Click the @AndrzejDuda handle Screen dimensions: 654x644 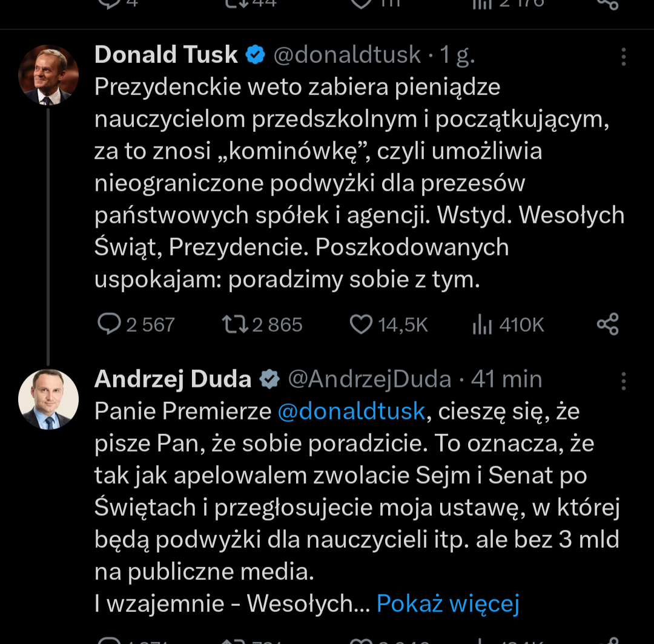click(x=369, y=379)
